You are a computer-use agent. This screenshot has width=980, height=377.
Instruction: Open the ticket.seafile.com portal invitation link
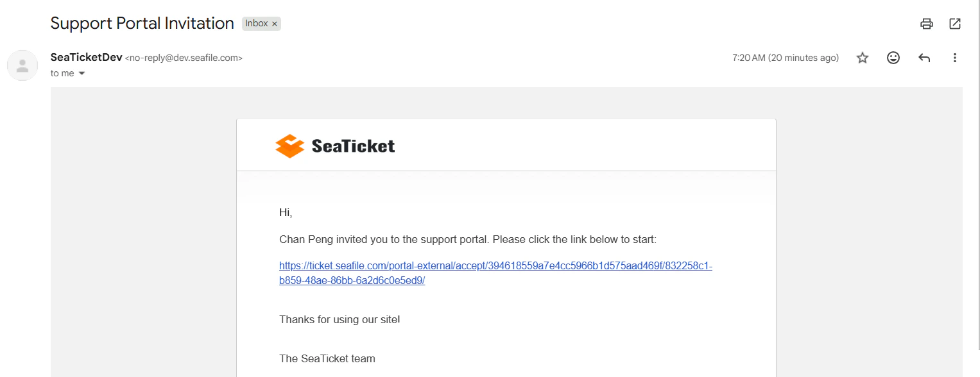pyautogui.click(x=495, y=266)
